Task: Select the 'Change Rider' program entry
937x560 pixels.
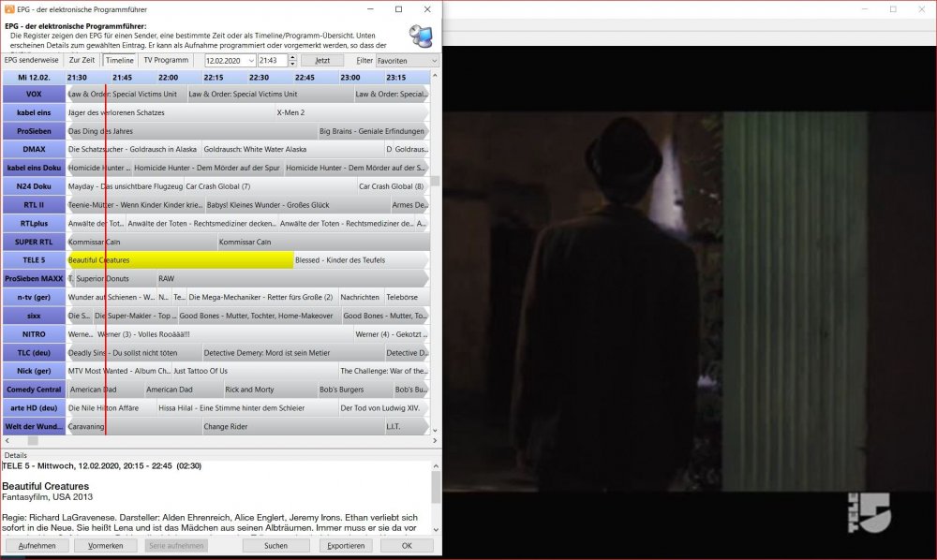Action: tap(292, 426)
